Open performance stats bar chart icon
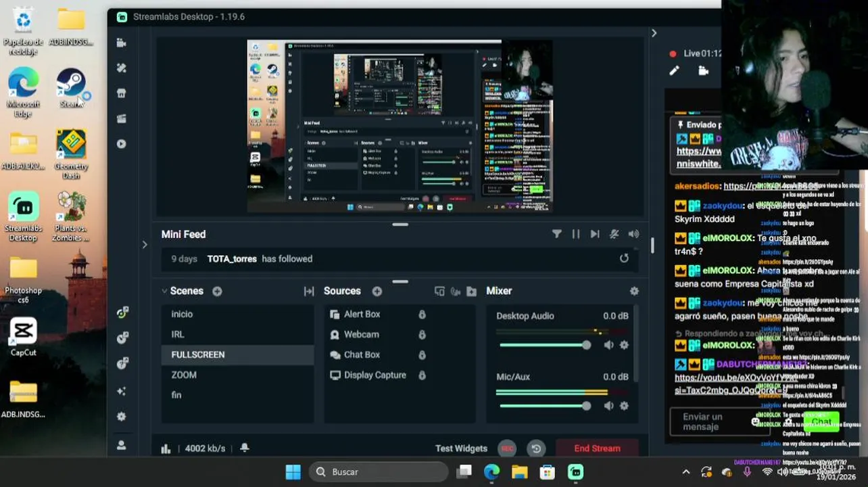The height and width of the screenshot is (487, 868). (x=166, y=448)
